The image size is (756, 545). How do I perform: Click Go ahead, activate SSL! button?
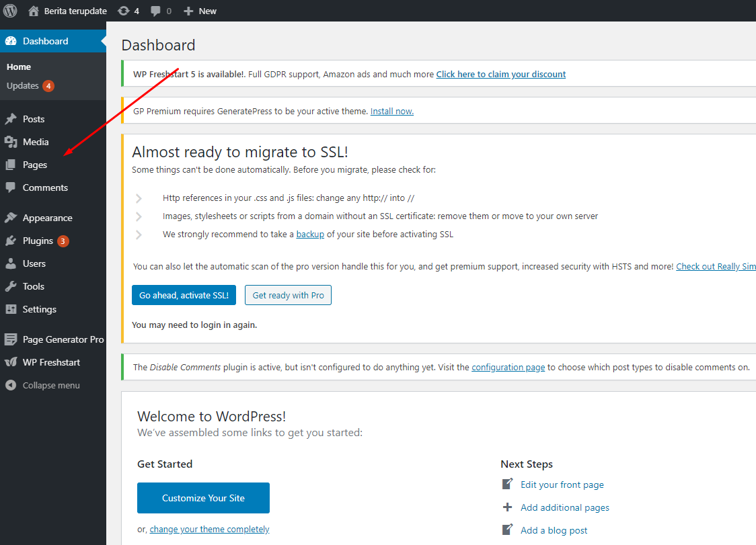184,295
